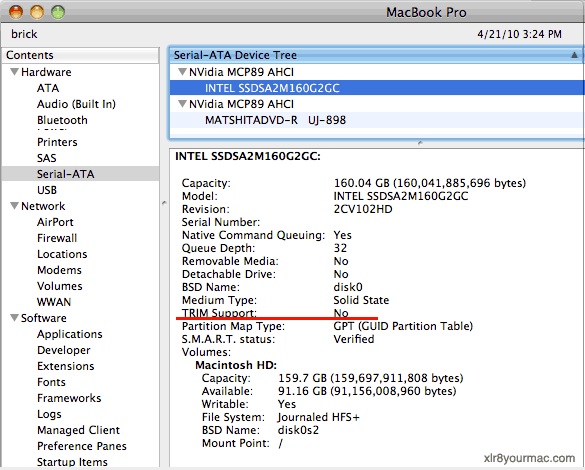This screenshot has width=585, height=470.
Task: Click the computer name brick
Action: coord(24,34)
